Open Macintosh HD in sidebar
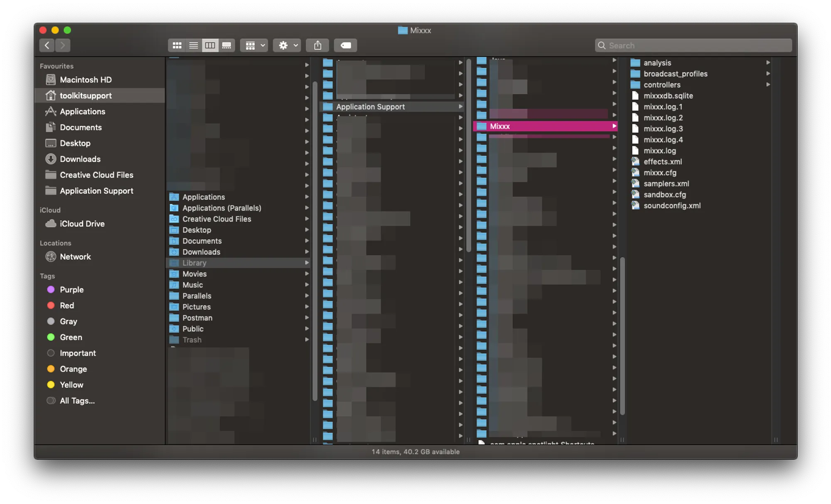Image resolution: width=831 pixels, height=504 pixels. (86, 80)
